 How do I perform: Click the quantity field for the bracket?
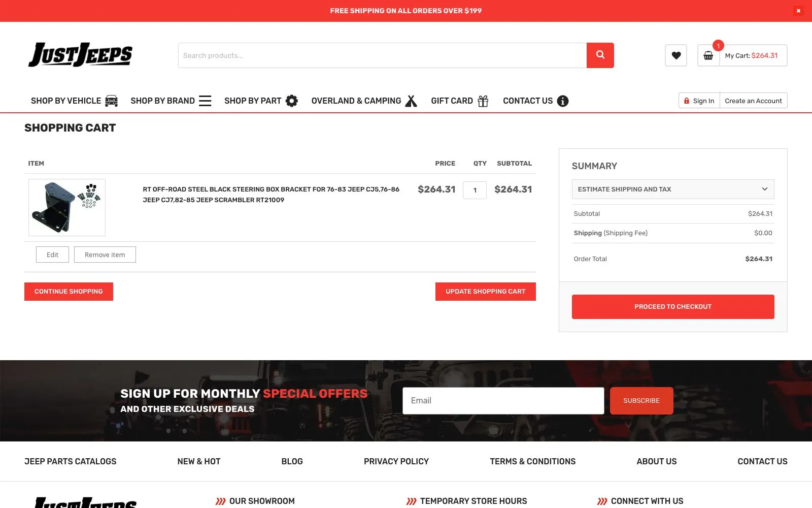pos(475,190)
